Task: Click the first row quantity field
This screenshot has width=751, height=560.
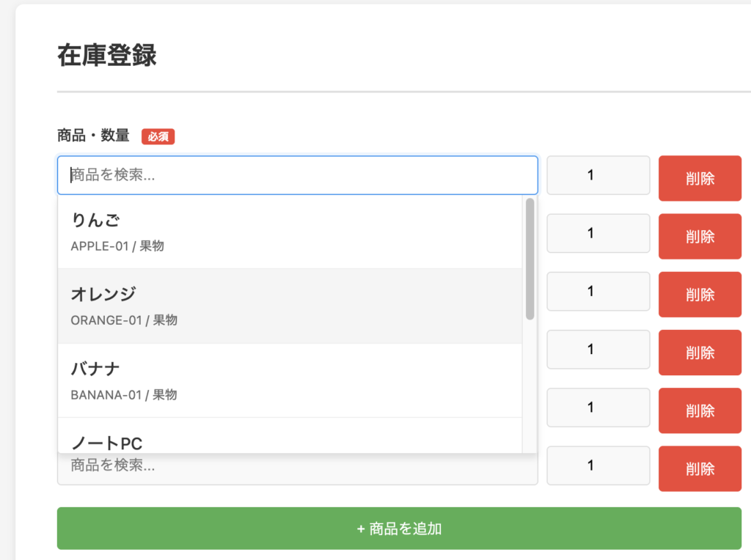Action: (598, 175)
